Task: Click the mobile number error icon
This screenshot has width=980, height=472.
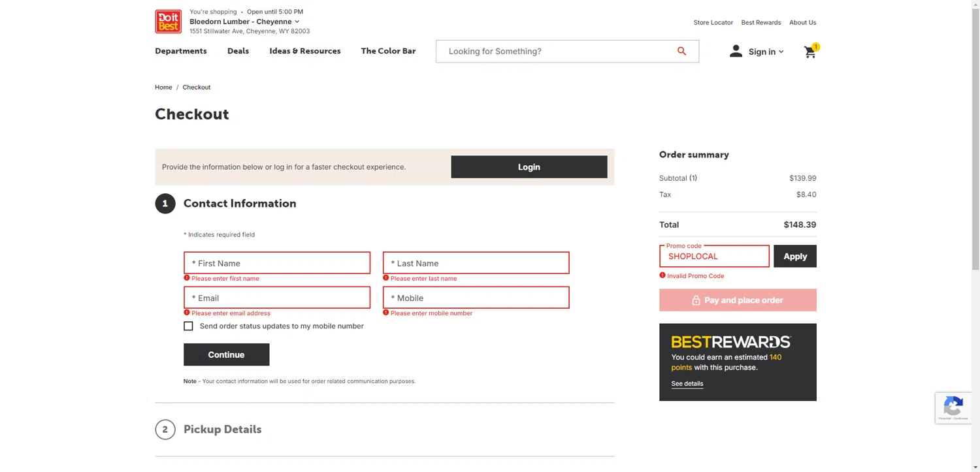Action: point(385,313)
